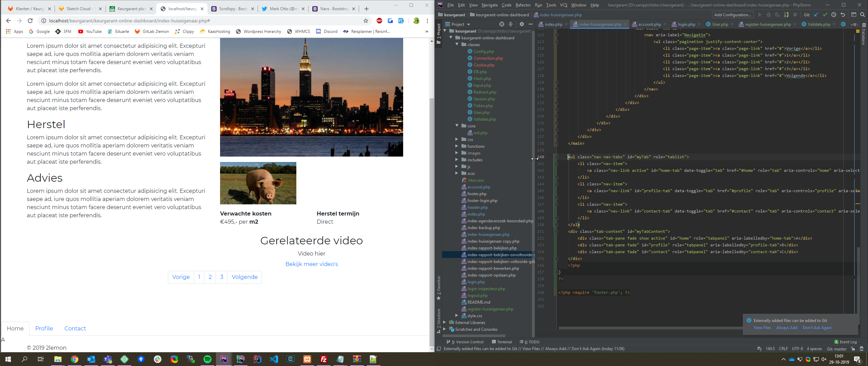Open the Project view dropdown
Viewport: 868px width, 366px height.
[469, 24]
